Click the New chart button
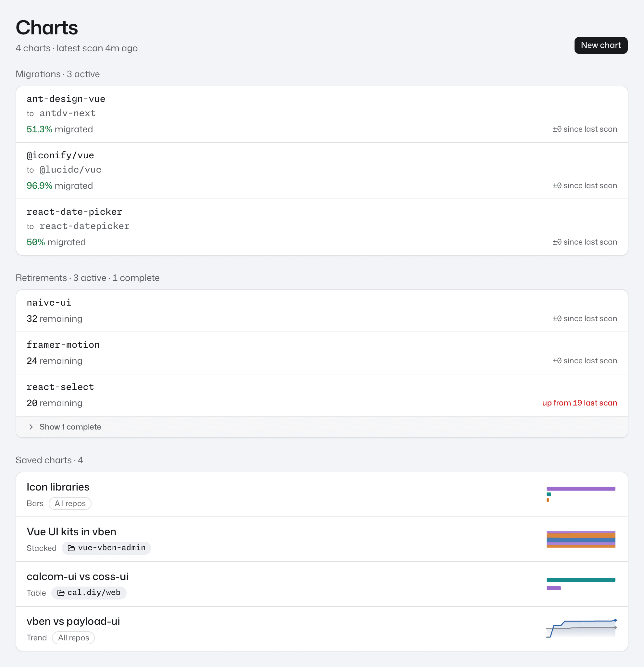The image size is (644, 667). 601,45
